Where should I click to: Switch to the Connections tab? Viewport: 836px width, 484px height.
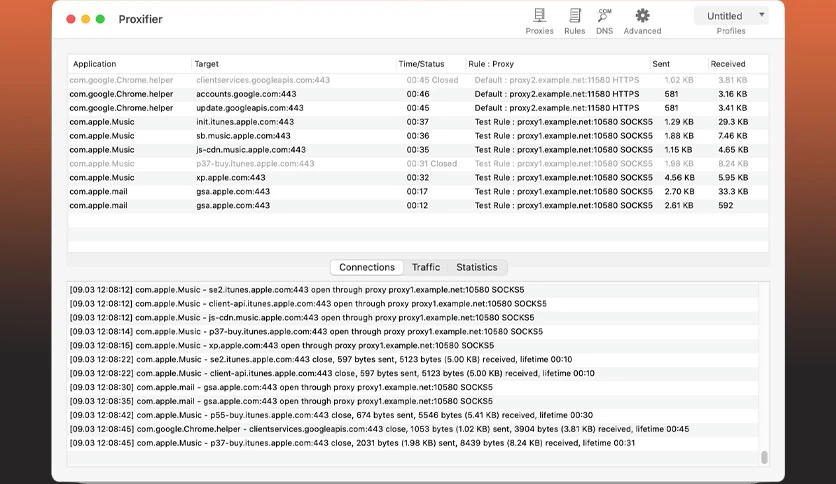pyautogui.click(x=367, y=267)
